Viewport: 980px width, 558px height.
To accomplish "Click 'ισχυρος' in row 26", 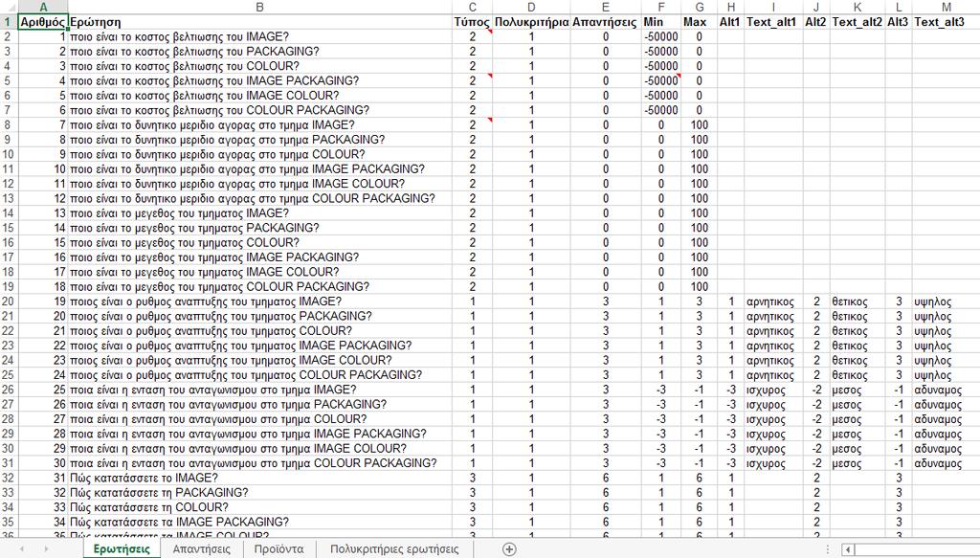I will (x=773, y=390).
